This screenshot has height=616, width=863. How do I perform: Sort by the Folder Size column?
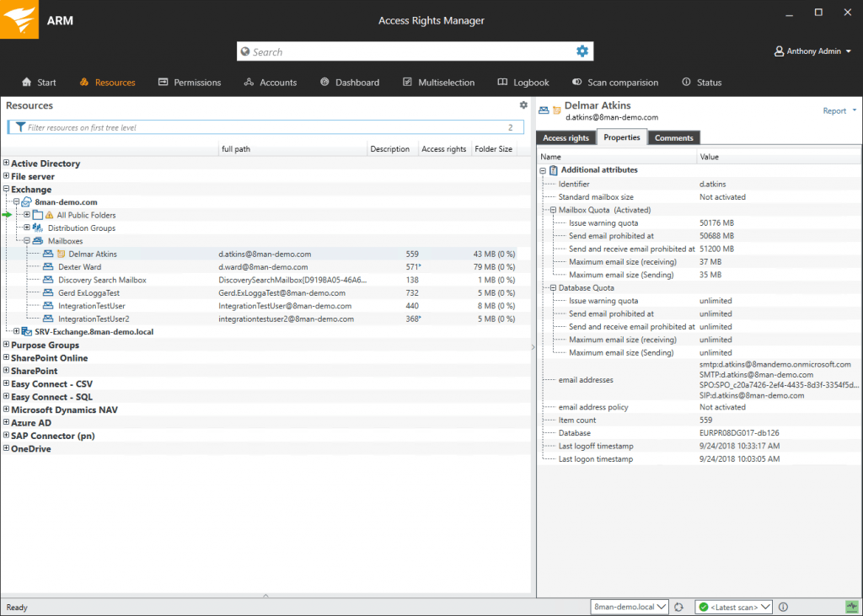click(x=494, y=148)
